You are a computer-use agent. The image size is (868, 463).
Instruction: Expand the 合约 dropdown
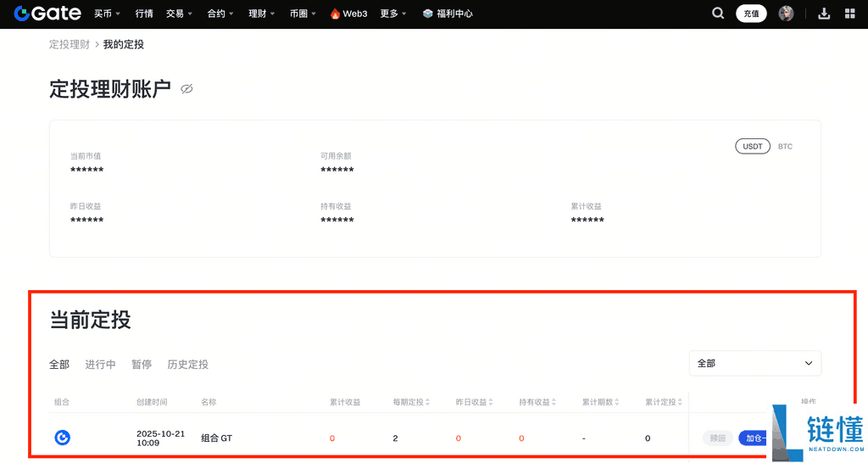[x=220, y=14]
